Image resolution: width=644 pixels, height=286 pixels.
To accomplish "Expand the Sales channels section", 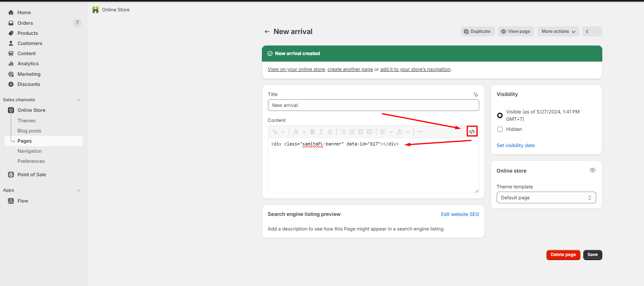I will point(79,100).
